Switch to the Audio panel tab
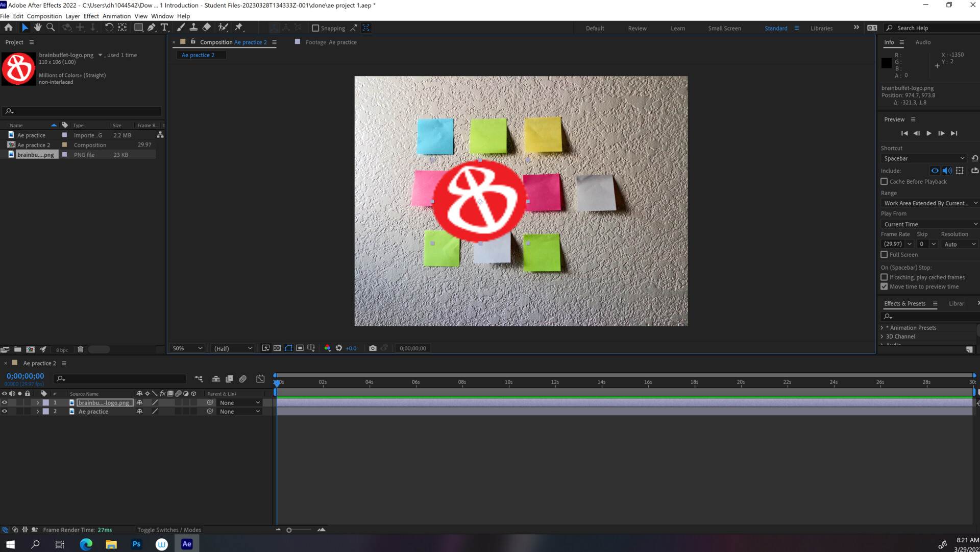 point(922,42)
